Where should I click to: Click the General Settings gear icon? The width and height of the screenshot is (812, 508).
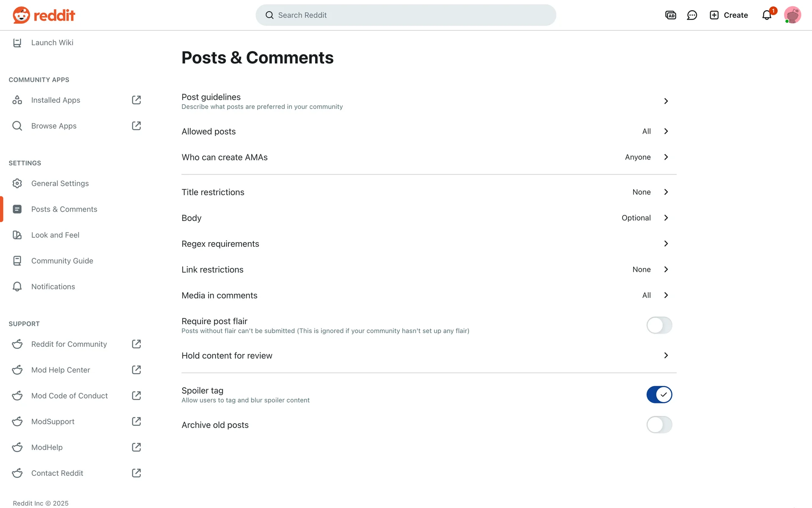(x=17, y=183)
